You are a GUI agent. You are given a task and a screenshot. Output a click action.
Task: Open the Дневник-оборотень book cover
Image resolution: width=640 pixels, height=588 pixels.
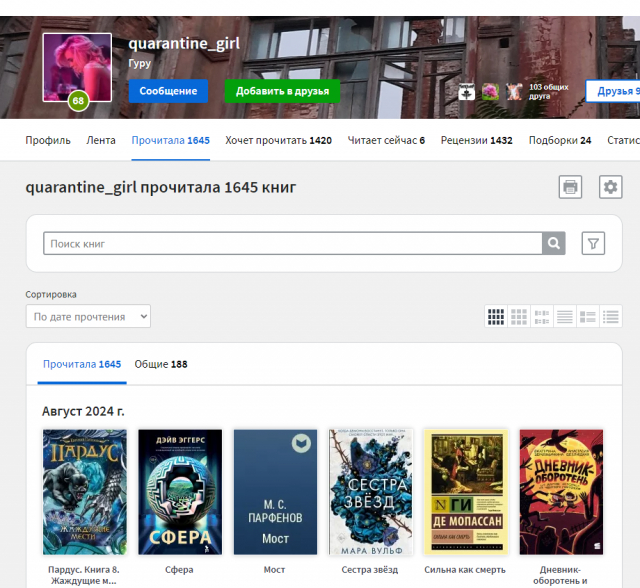click(561, 492)
